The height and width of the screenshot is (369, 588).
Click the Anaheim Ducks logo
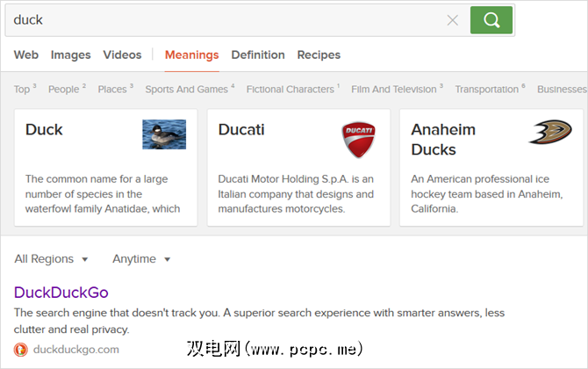tap(550, 132)
